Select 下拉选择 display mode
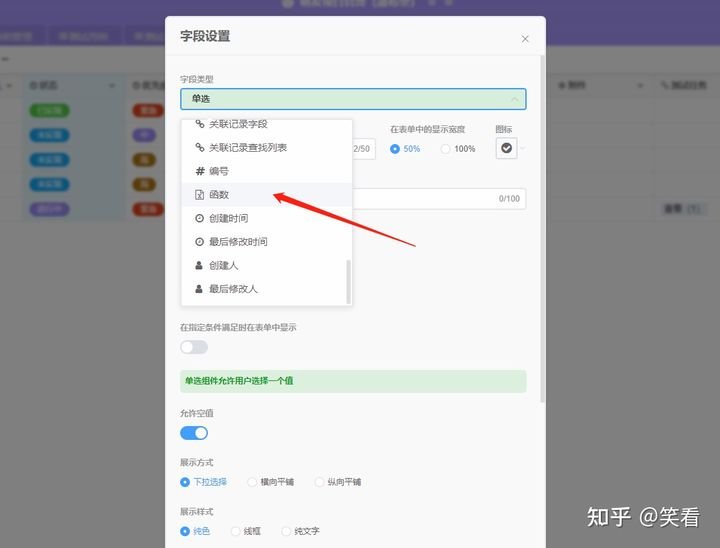This screenshot has height=548, width=720. coord(203,482)
